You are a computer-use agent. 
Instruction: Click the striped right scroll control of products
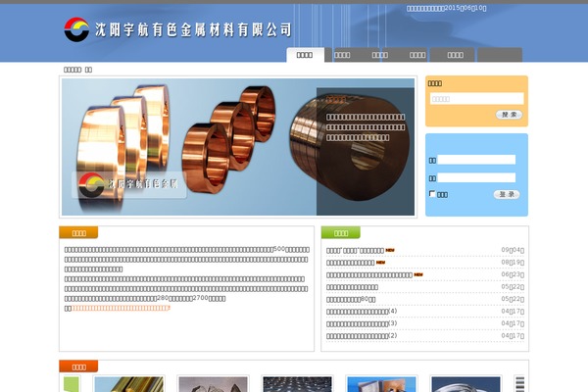tap(519, 384)
